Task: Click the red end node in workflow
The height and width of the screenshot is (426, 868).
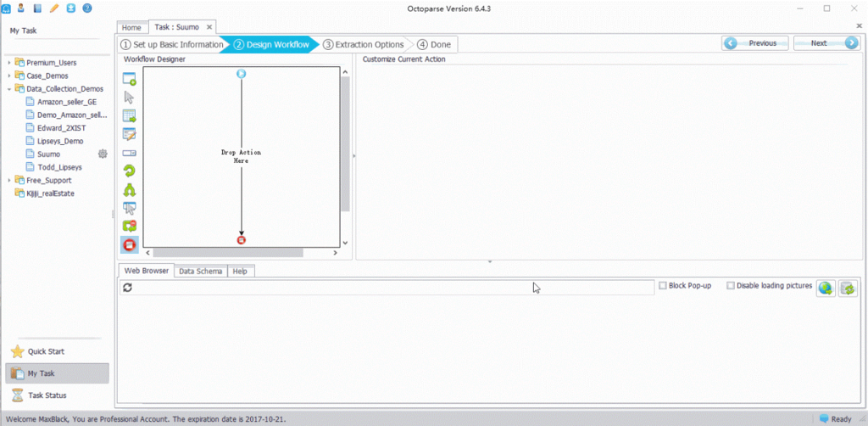Action: (242, 240)
